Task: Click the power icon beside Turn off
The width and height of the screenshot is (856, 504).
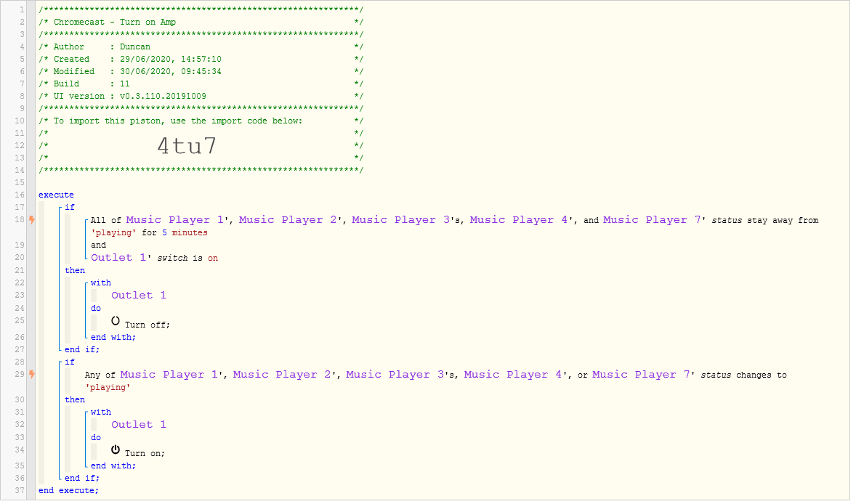Action: 116,321
